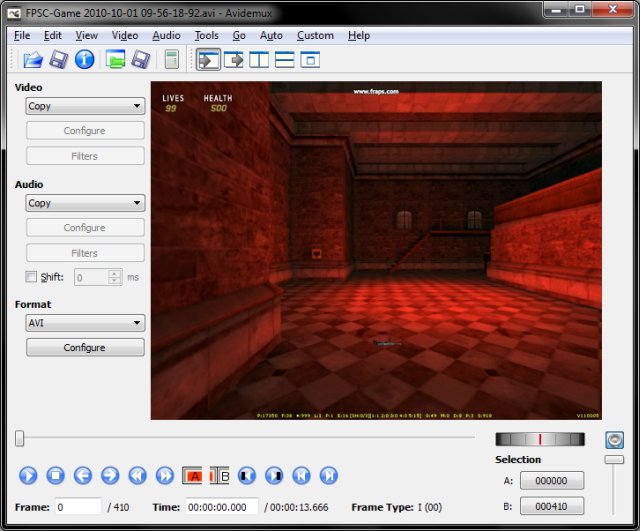Open the Tools menu
Image resolution: width=640 pixels, height=531 pixels.
coord(207,36)
